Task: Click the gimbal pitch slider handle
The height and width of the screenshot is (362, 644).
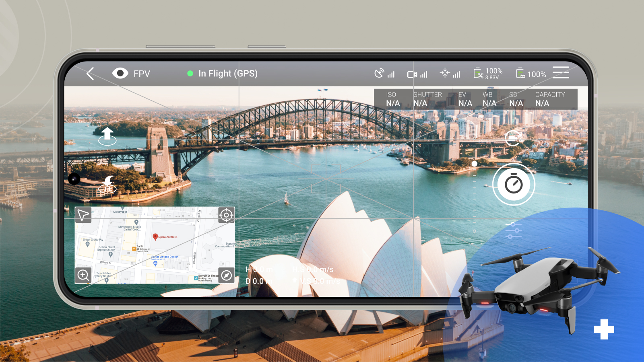Action: click(475, 164)
